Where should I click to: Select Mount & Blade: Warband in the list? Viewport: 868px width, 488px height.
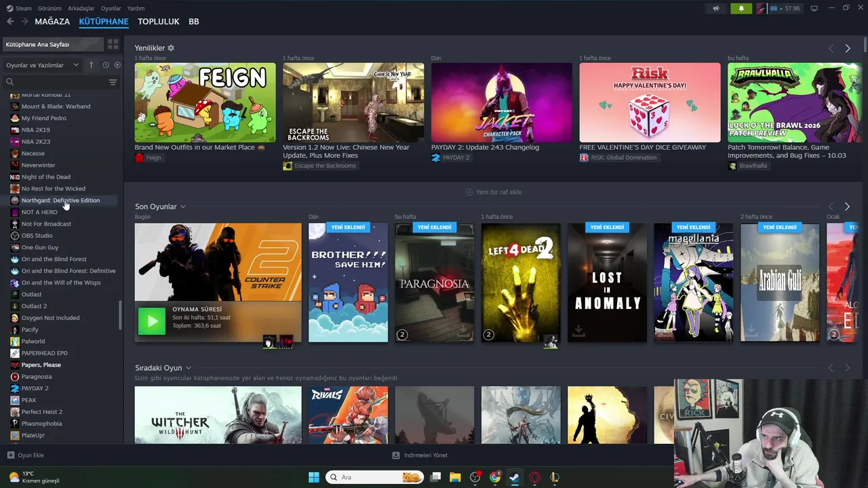pos(56,106)
